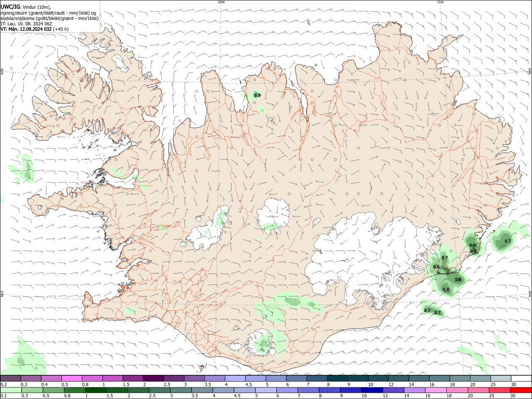Click the '30' label in the lower rain legend

click(513, 396)
